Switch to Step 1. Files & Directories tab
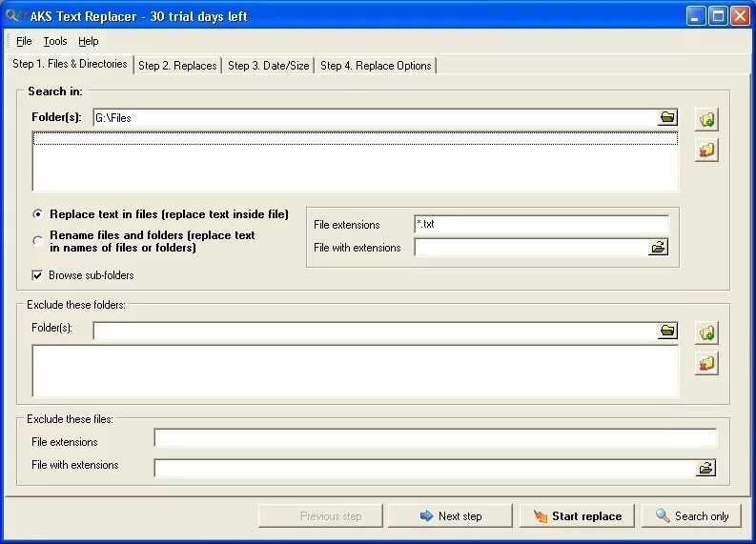 tap(70, 64)
